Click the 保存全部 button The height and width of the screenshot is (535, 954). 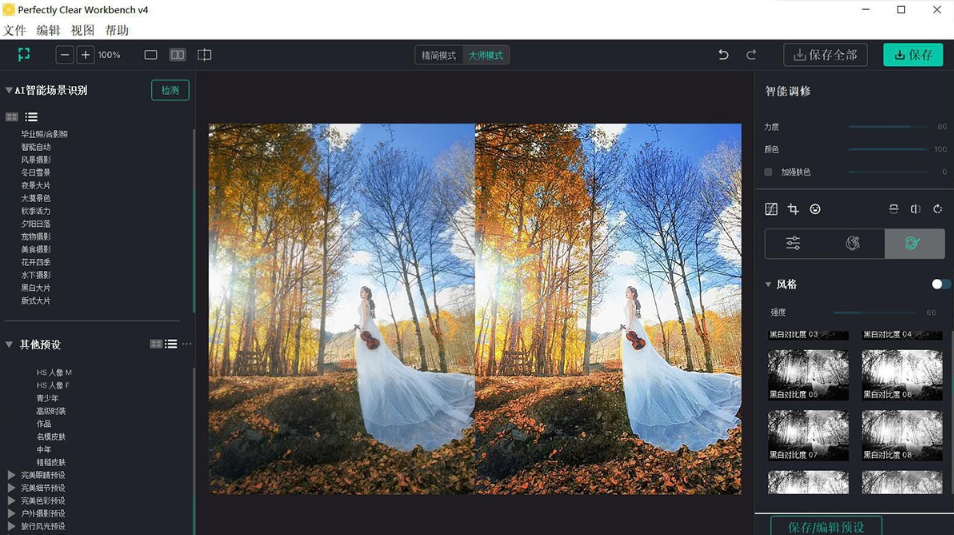point(825,55)
